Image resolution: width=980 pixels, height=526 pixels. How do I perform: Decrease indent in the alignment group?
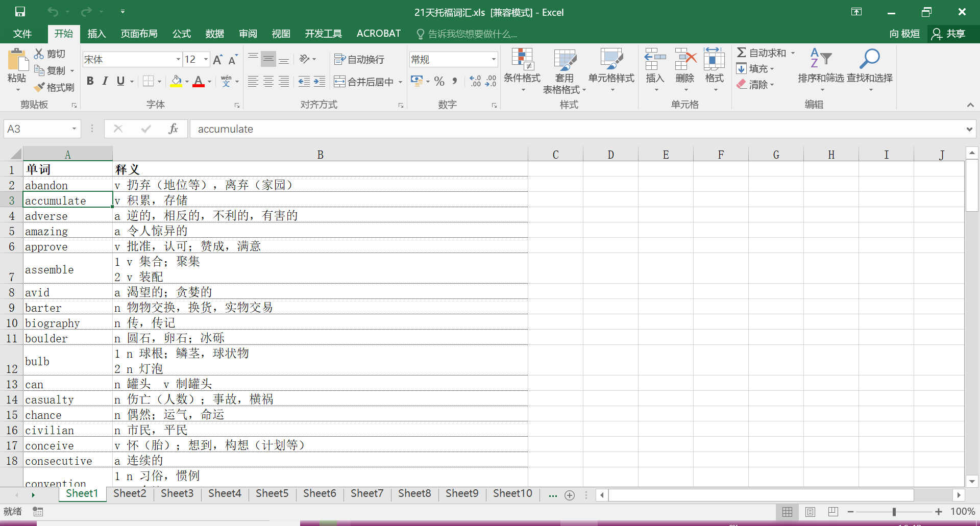(304, 82)
